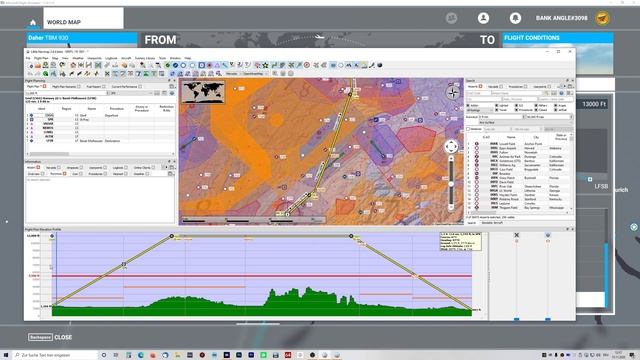Open the File menu
640x360 pixels.
(x=28, y=58)
